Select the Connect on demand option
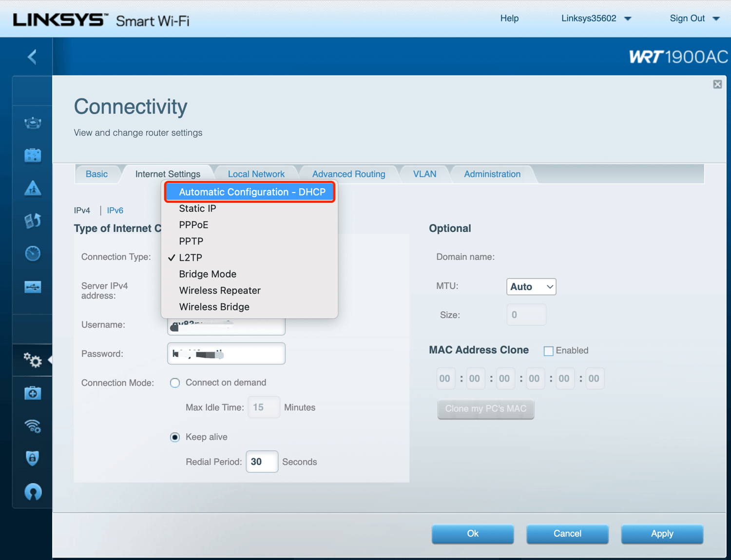 [175, 383]
